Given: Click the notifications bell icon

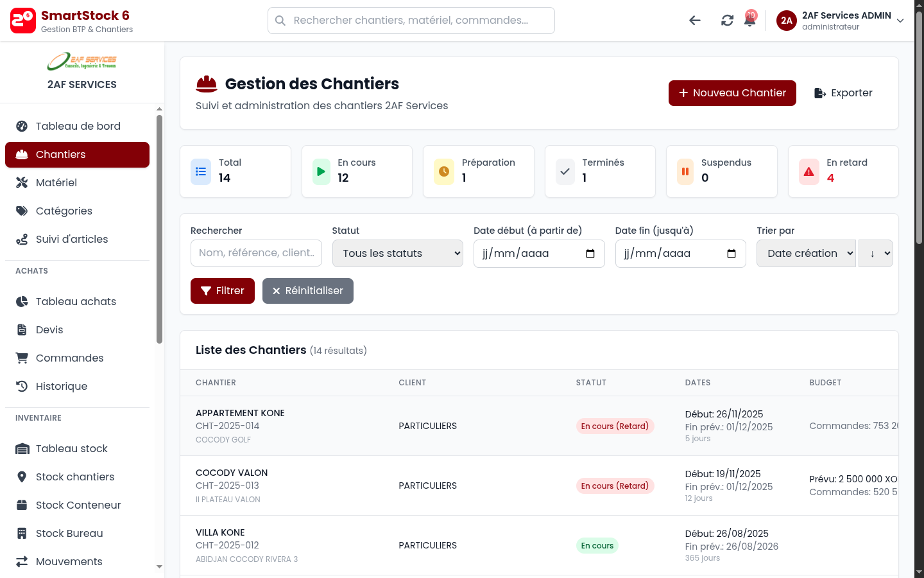Looking at the screenshot, I should (x=749, y=21).
